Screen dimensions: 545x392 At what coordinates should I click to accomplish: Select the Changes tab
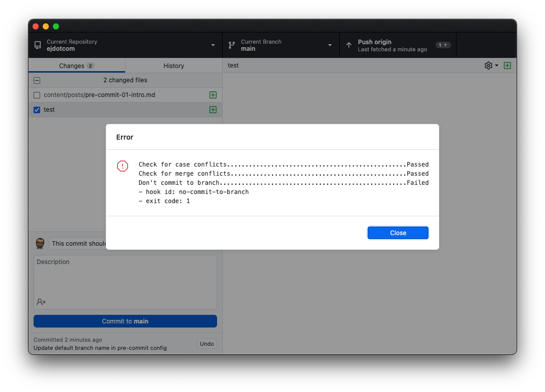(x=76, y=66)
